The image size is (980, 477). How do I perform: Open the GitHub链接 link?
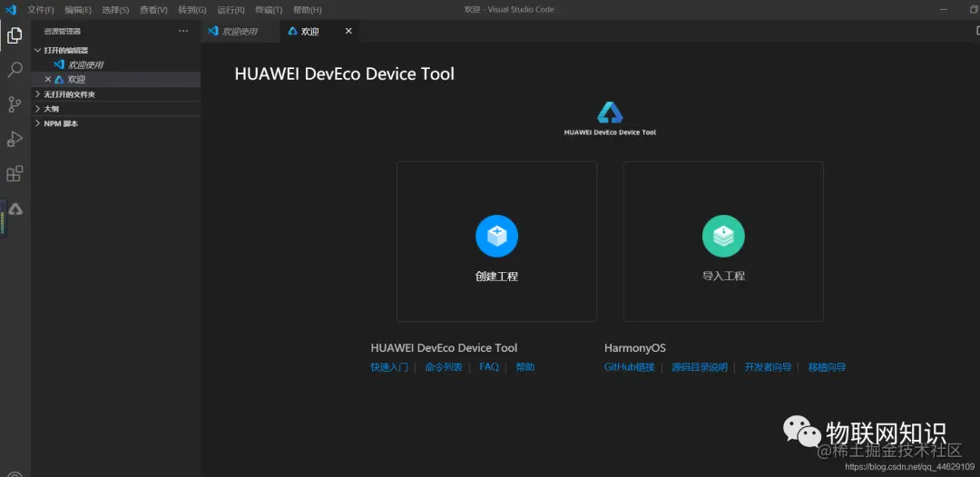pyautogui.click(x=630, y=367)
